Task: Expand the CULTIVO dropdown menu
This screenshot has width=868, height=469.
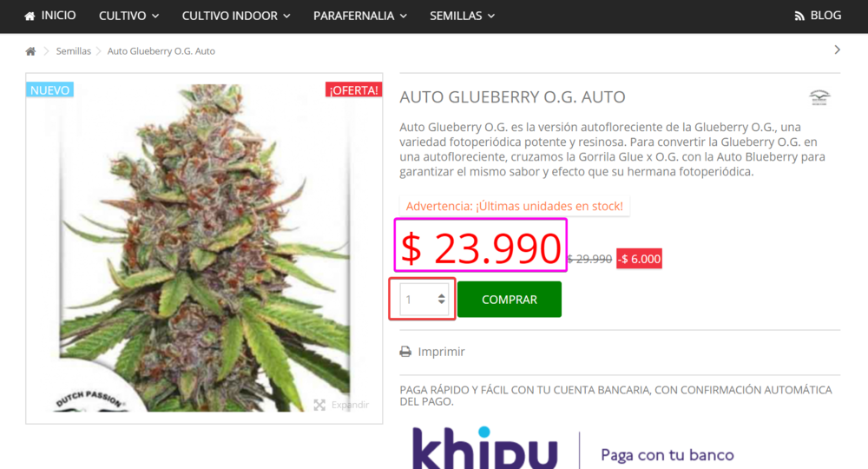Action: [x=129, y=16]
